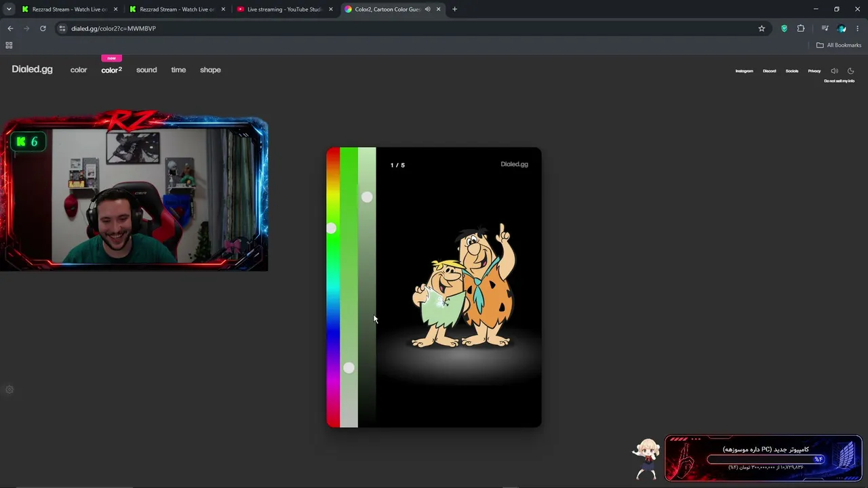The width and height of the screenshot is (868, 488).
Task: Click the '1 / 5' round counter
Action: pos(397,165)
